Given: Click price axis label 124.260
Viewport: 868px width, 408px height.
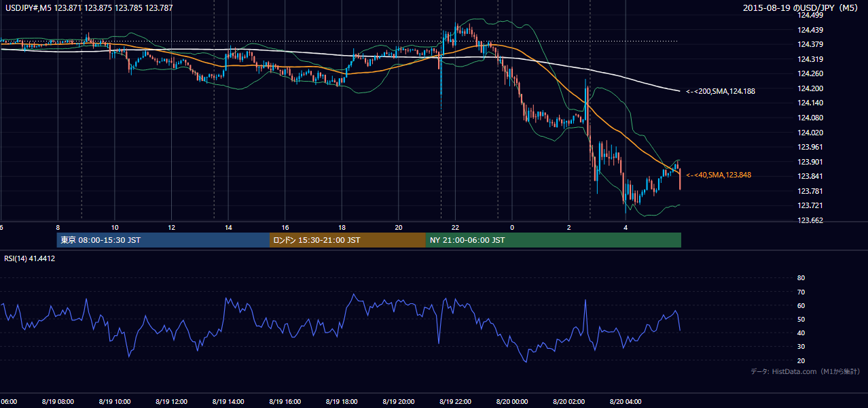Looking at the screenshot, I should click(x=810, y=74).
